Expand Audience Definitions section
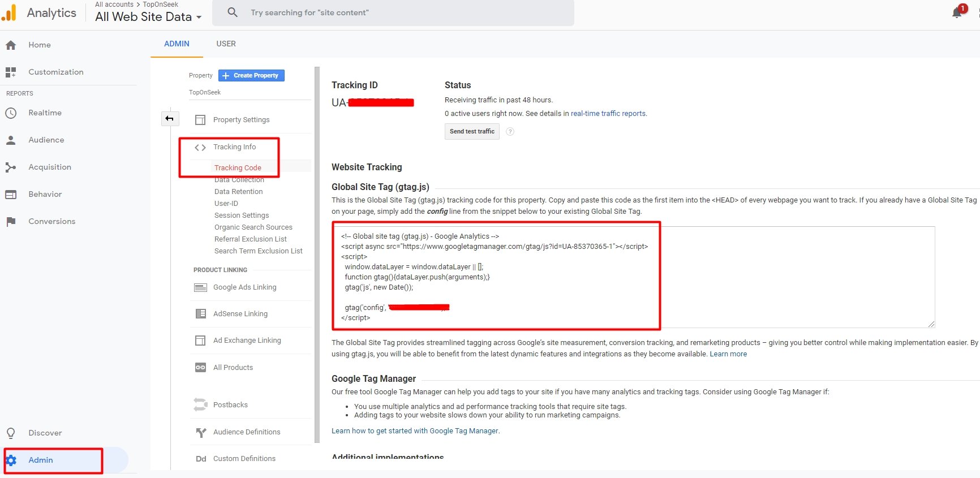This screenshot has height=478, width=980. point(246,432)
